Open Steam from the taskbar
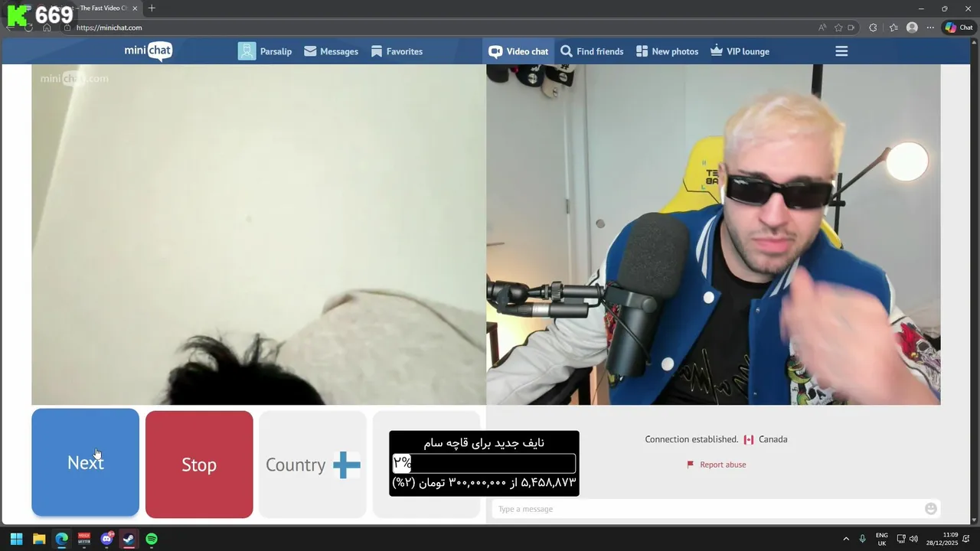Image resolution: width=980 pixels, height=551 pixels. click(129, 539)
